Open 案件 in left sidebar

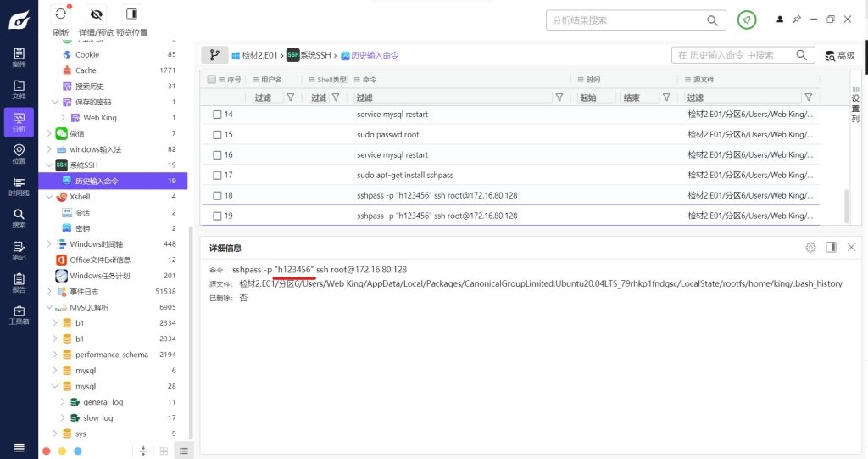pyautogui.click(x=19, y=58)
